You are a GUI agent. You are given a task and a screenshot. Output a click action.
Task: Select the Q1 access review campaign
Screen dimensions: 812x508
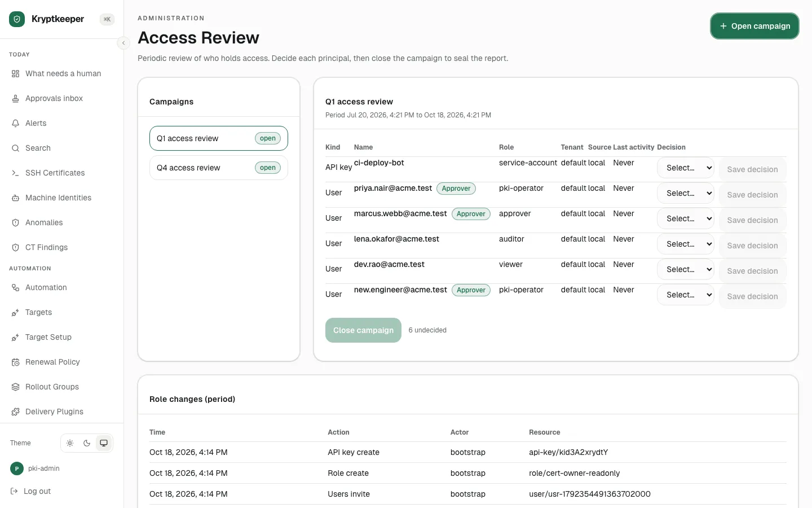click(219, 138)
